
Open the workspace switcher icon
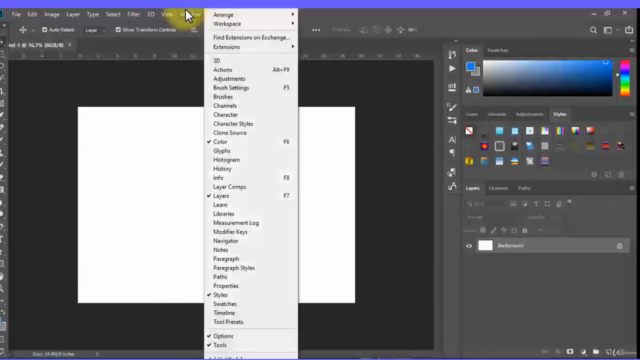click(x=608, y=30)
